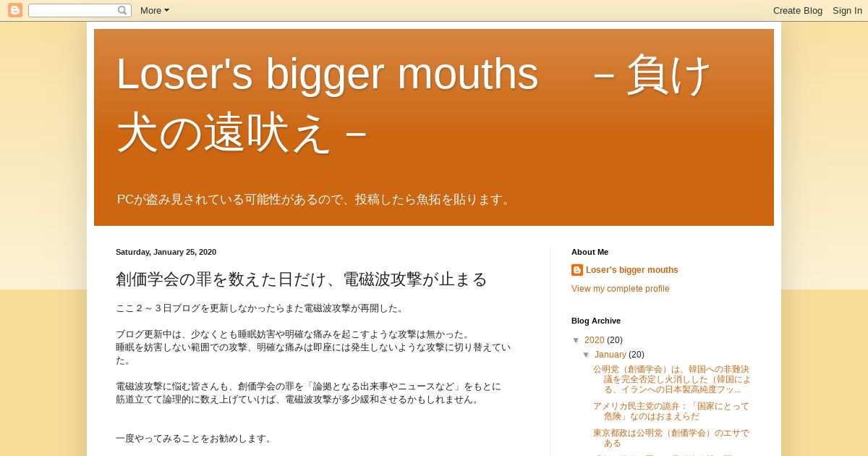Click the blog description text about PC
The height and width of the screenshot is (456, 868).
[315, 199]
